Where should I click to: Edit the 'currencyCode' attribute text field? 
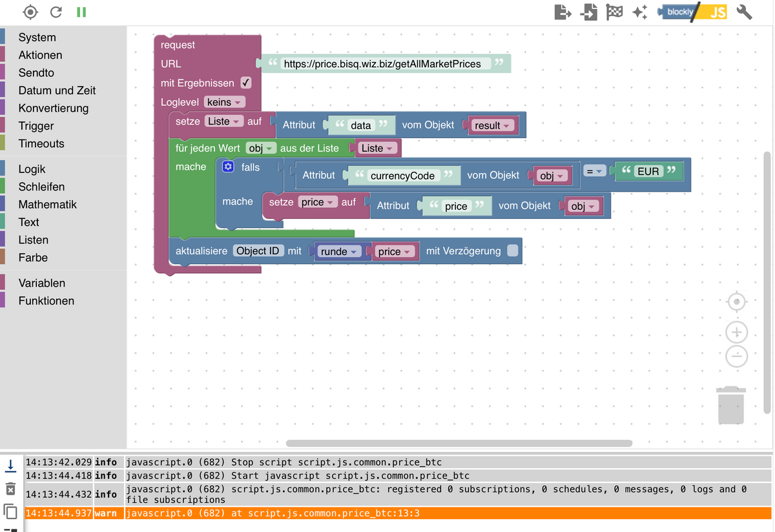(x=402, y=176)
